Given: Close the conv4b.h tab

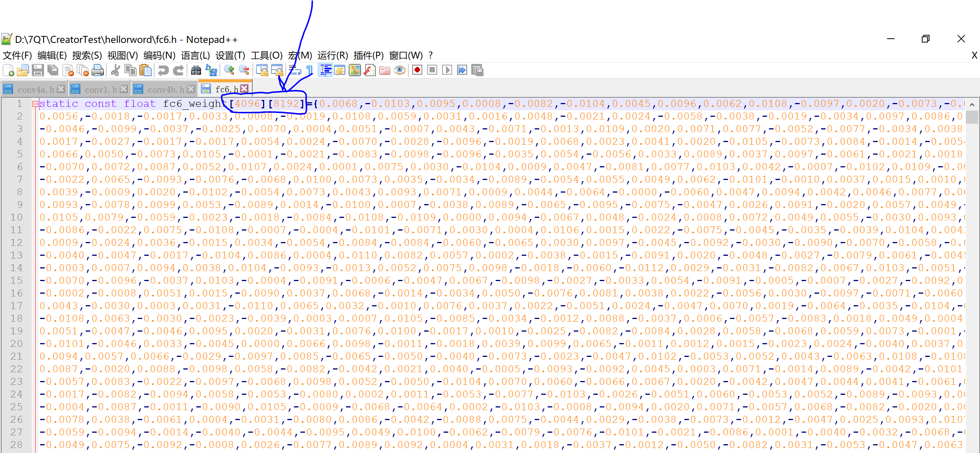Looking at the screenshot, I should 191,89.
